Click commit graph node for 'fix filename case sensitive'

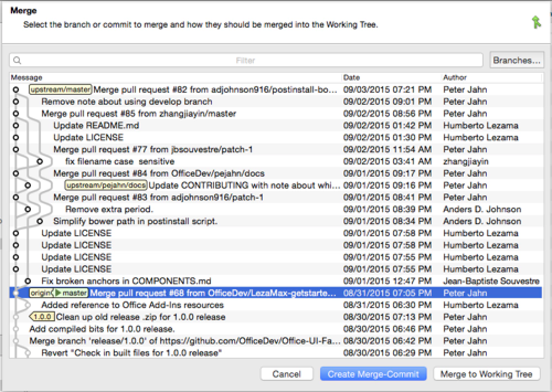40,162
